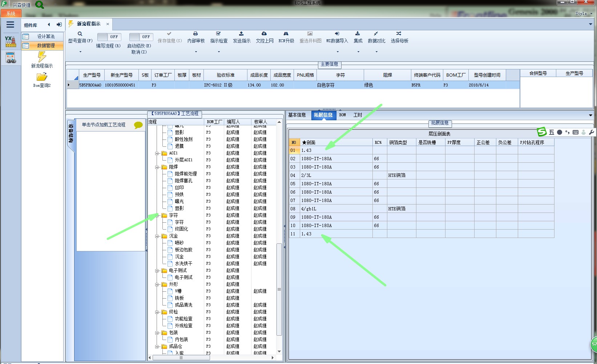The image size is (597, 364).
Task: Close the 新流程指示 tab
Action: [x=108, y=24]
